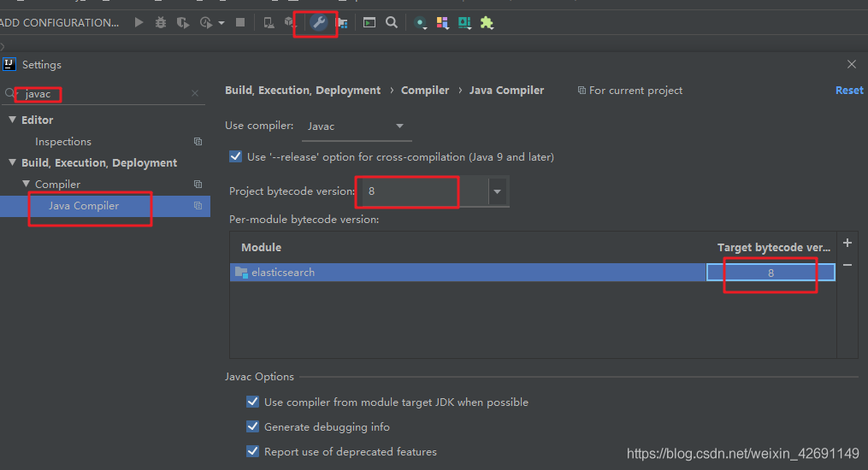The image size is (868, 470).
Task: Click the Java Compiler breadcrumb
Action: (x=506, y=90)
